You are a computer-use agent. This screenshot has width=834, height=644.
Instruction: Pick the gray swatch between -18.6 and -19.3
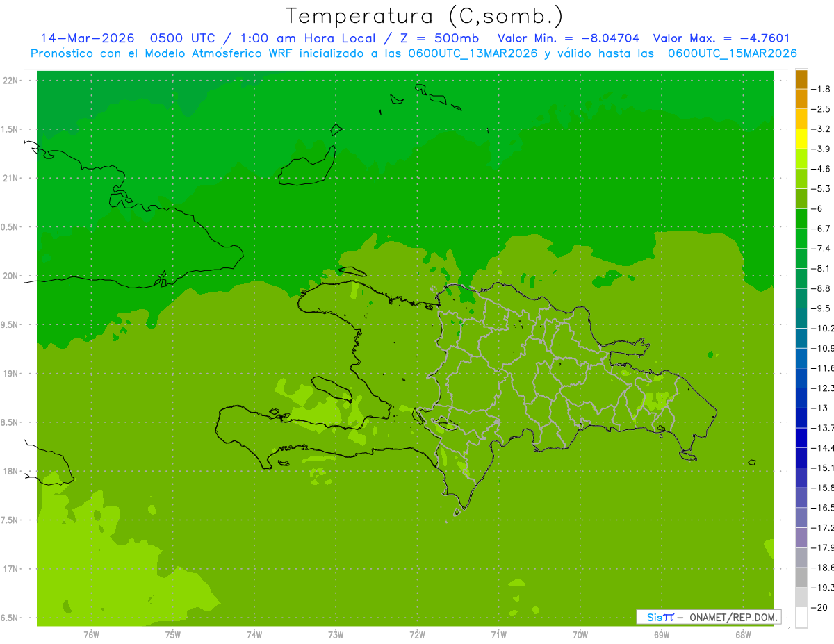click(801, 577)
